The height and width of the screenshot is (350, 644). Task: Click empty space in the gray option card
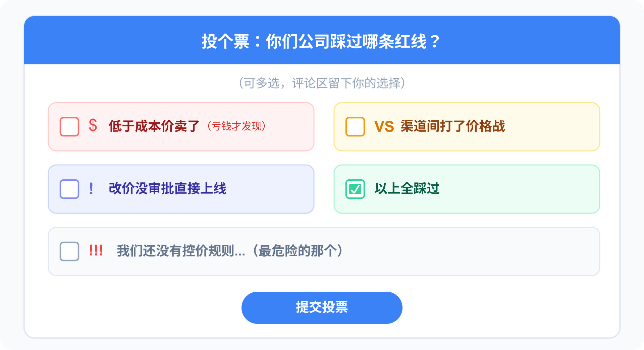[x=470, y=251]
